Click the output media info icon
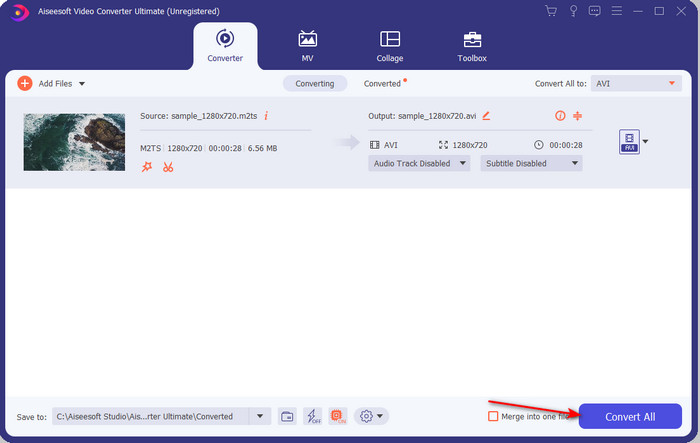The image size is (700, 443). point(560,116)
